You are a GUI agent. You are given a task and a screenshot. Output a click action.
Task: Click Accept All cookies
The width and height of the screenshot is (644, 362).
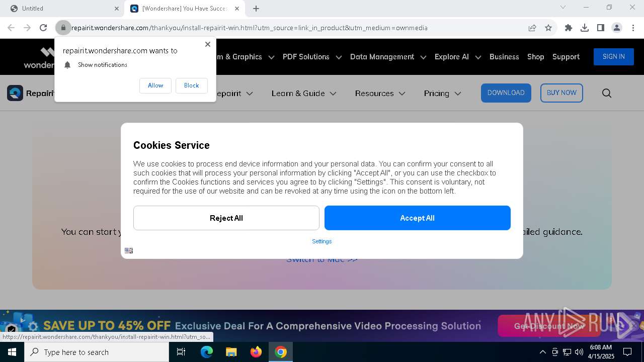(418, 218)
